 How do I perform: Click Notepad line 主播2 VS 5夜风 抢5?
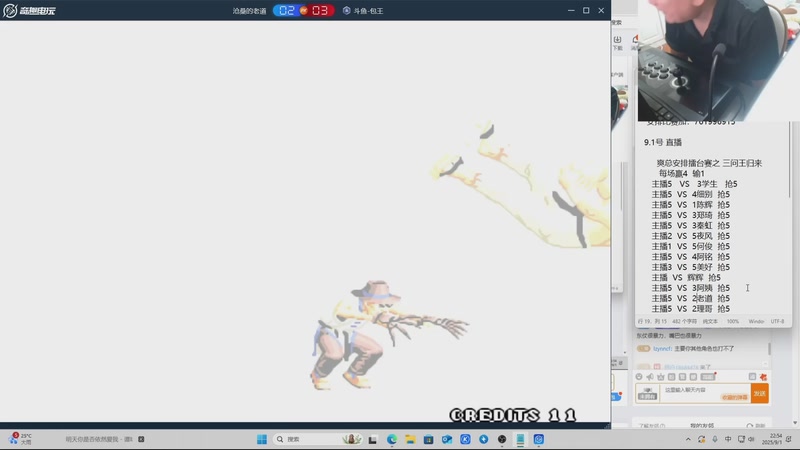[x=690, y=236]
